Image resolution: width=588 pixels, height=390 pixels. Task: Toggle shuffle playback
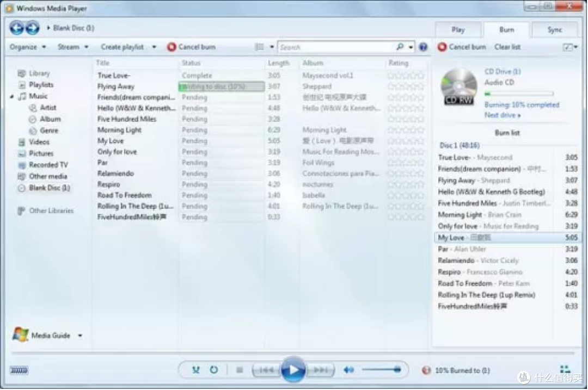[x=196, y=370]
